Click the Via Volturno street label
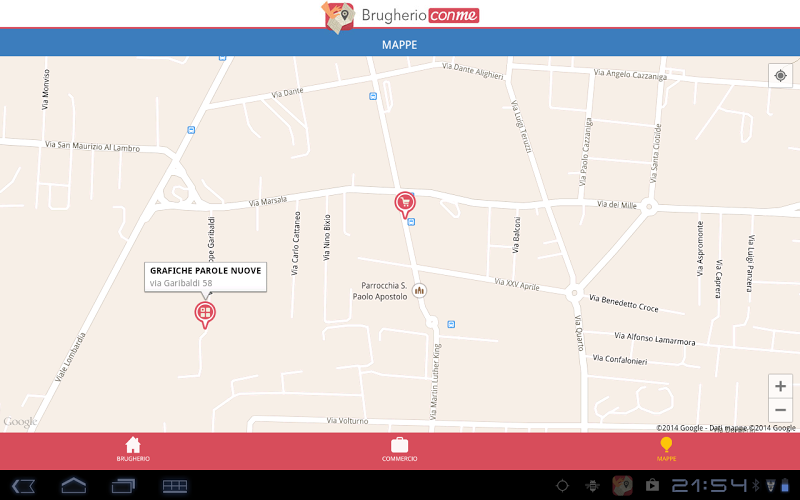The height and width of the screenshot is (500, 800). click(347, 421)
